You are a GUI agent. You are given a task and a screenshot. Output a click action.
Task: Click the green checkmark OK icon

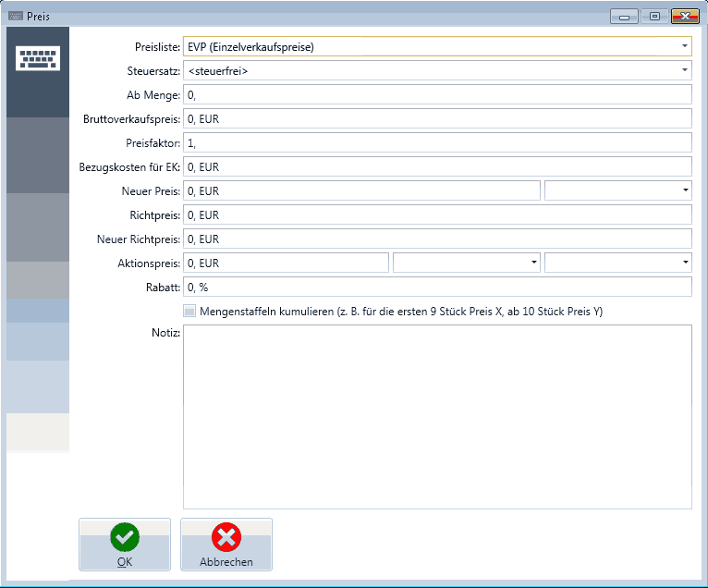pyautogui.click(x=124, y=536)
